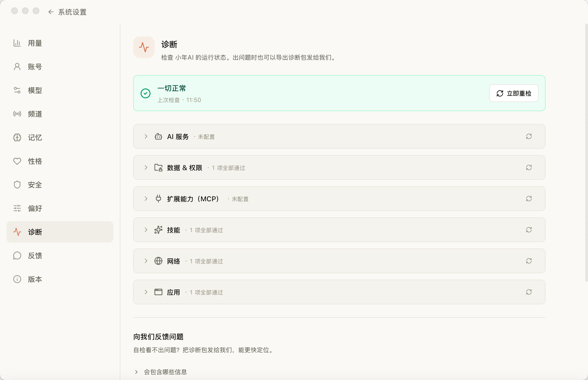Image resolution: width=588 pixels, height=380 pixels.
Task: Open the 模型 settings page
Action: click(60, 90)
